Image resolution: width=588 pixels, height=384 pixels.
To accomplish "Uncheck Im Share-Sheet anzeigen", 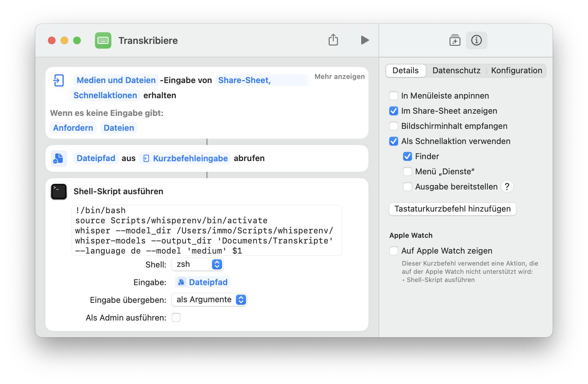I will tap(394, 111).
